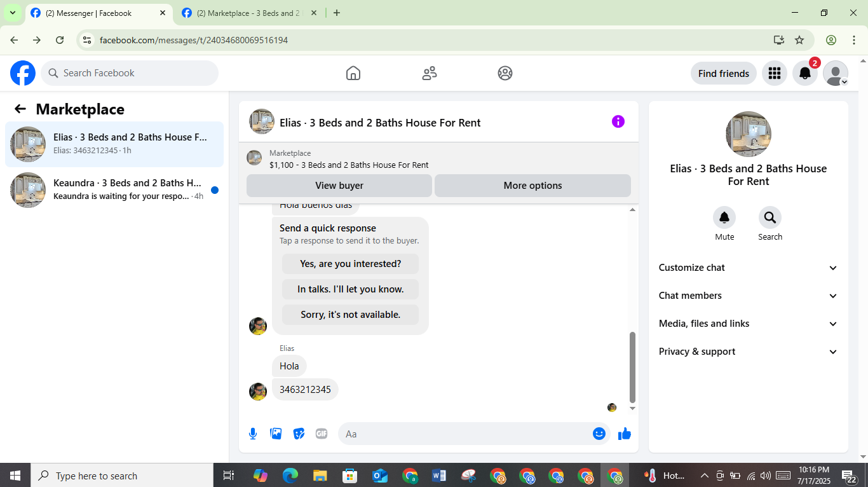
Task: Open the Friends icon in top navigation
Action: pos(430,73)
